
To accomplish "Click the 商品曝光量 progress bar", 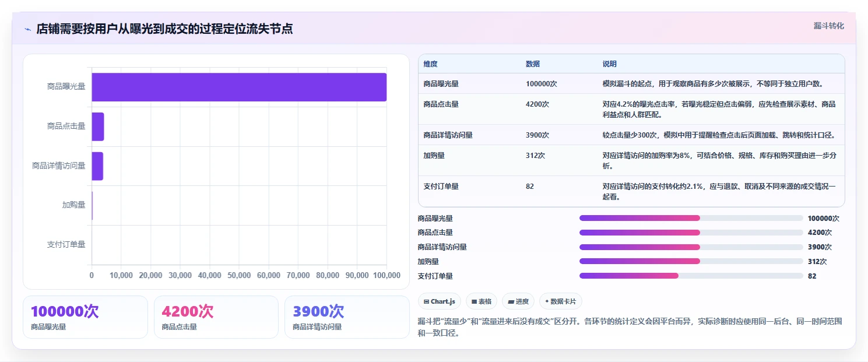I will pyautogui.click(x=691, y=218).
